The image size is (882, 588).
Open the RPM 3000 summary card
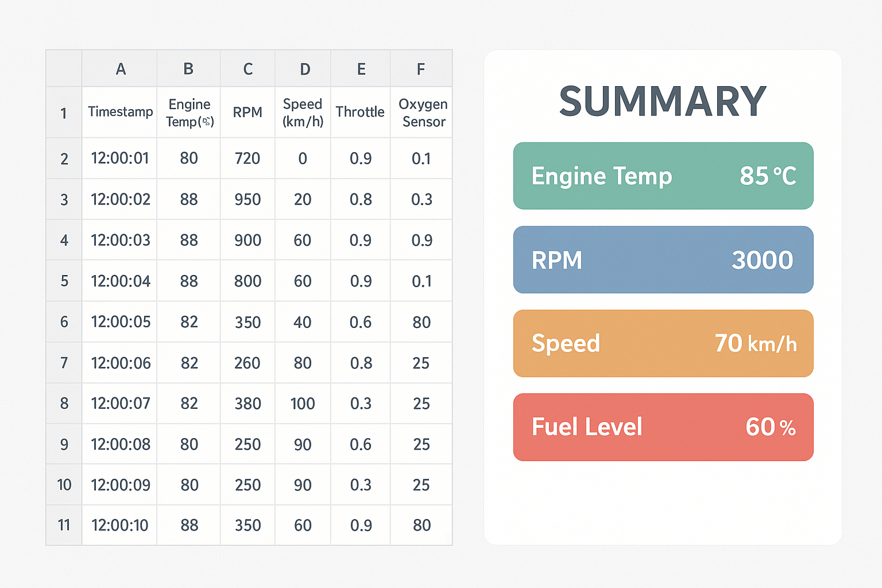(x=663, y=260)
